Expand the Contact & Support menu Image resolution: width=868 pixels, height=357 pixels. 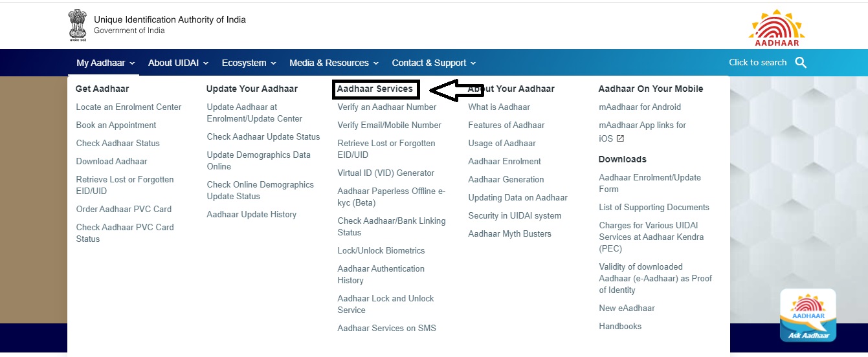click(x=434, y=63)
